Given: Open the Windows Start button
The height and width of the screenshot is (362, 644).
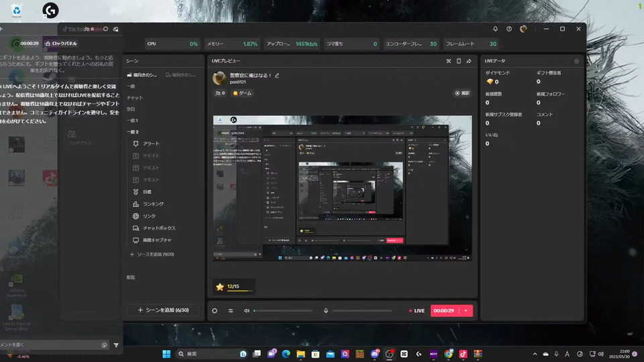Looking at the screenshot, I should pos(166,354).
